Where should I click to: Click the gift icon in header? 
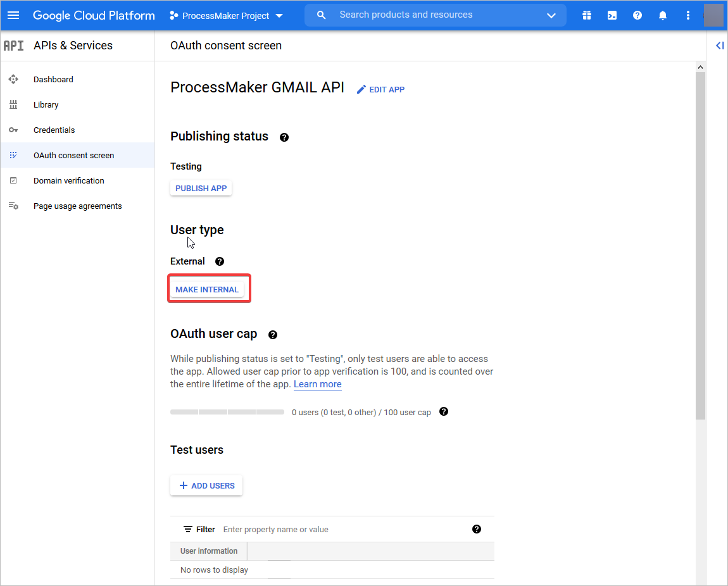point(587,15)
